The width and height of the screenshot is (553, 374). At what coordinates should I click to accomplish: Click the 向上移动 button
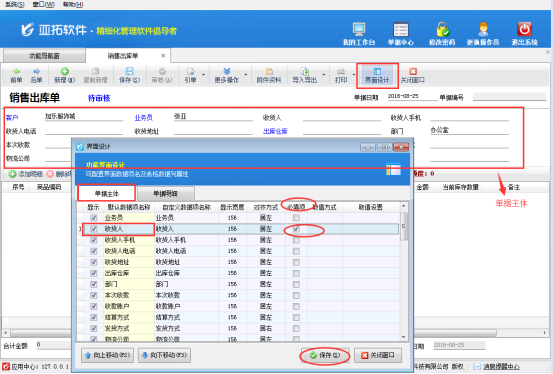coord(108,355)
